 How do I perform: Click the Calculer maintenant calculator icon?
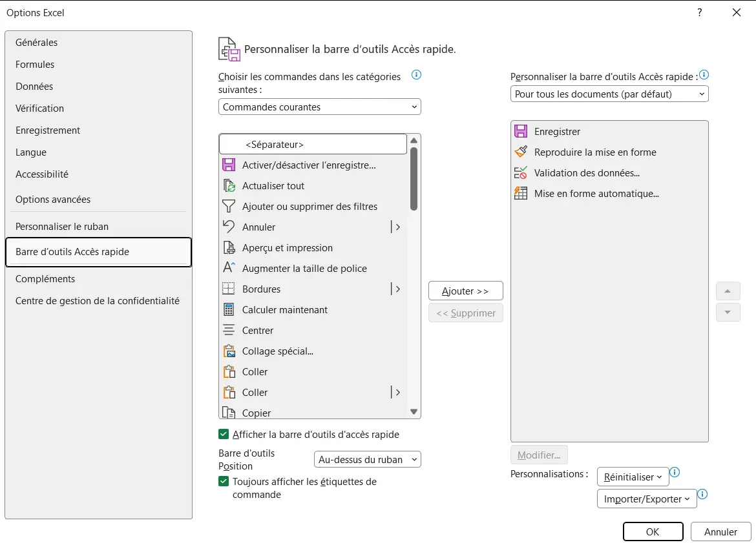coord(229,309)
